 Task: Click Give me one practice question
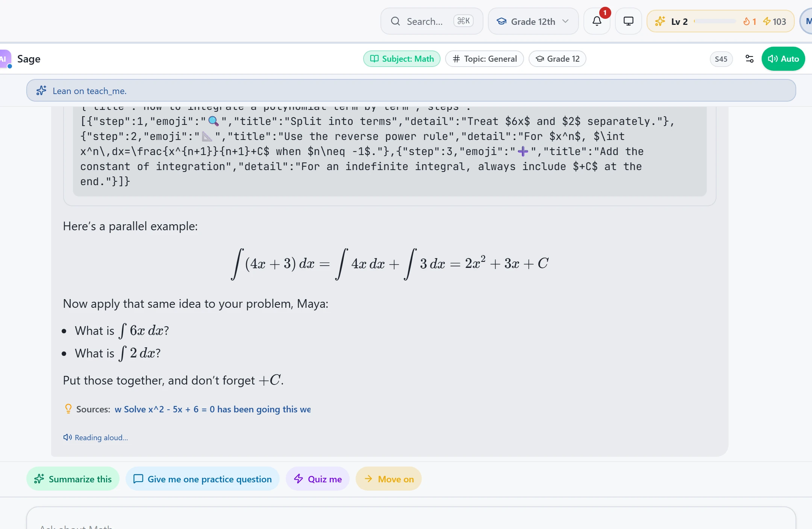coord(203,479)
